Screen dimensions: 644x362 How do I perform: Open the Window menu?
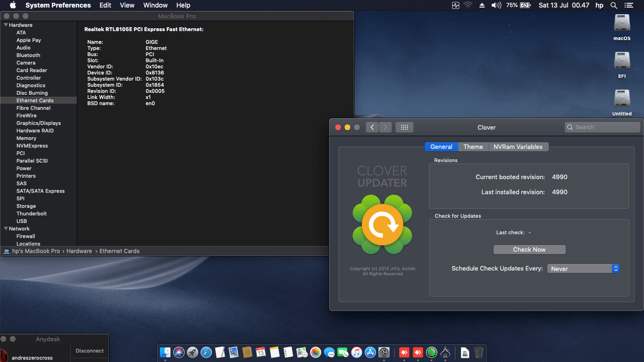pos(155,5)
